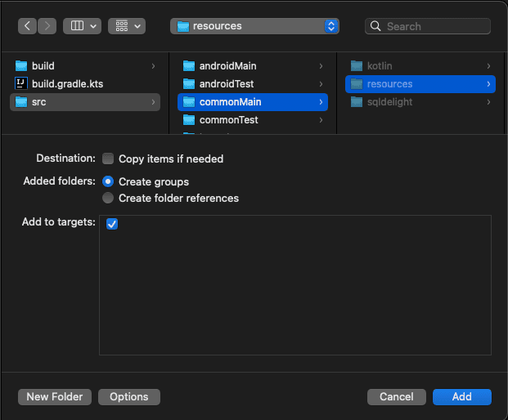
Task: Select the kotlin folder icon
Action: pyautogui.click(x=356, y=66)
